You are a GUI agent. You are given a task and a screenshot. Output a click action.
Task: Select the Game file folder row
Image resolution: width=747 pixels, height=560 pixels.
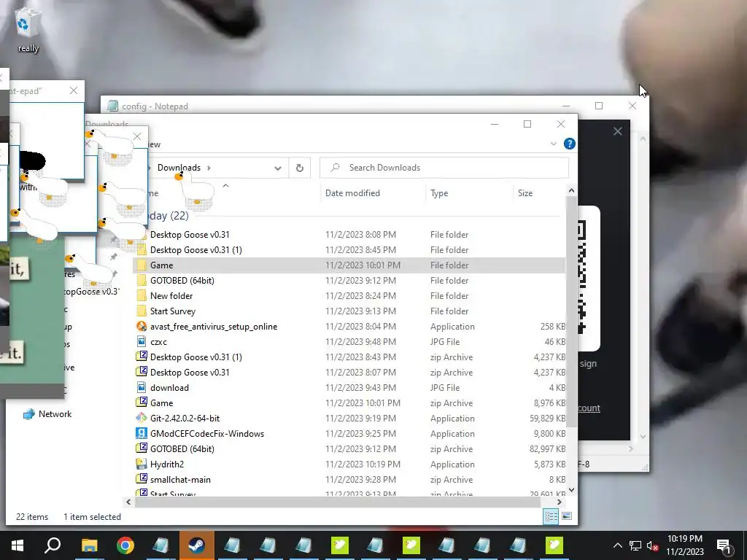(349, 265)
